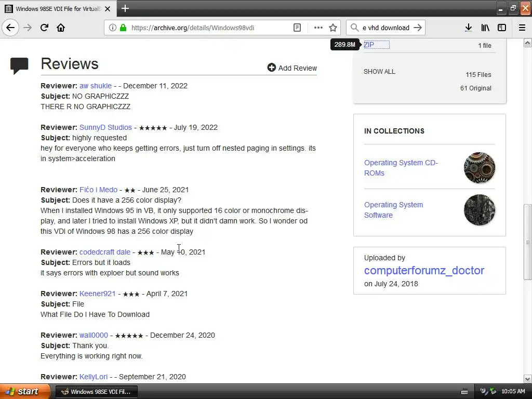This screenshot has width=532, height=399.
Task: Click the Add Review plus button
Action: pos(292,68)
